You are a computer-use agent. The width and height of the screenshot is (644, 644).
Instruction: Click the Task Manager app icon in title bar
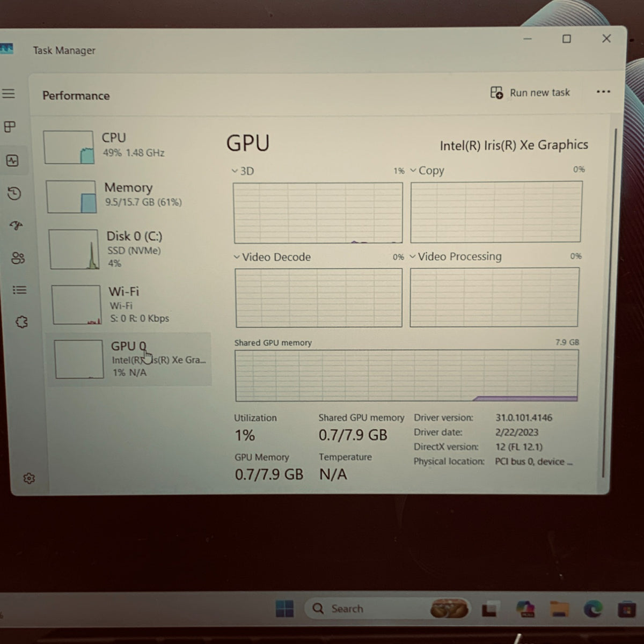[x=6, y=49]
